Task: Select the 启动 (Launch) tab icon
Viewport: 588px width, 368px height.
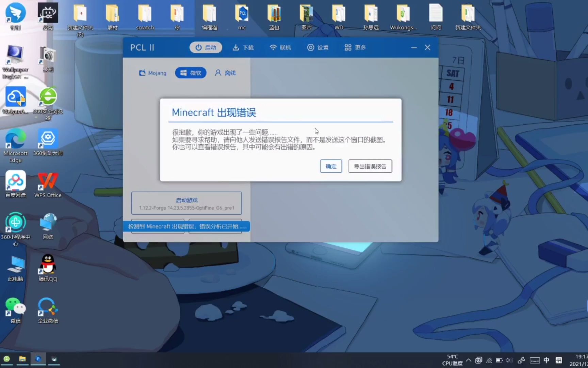Action: [206, 47]
